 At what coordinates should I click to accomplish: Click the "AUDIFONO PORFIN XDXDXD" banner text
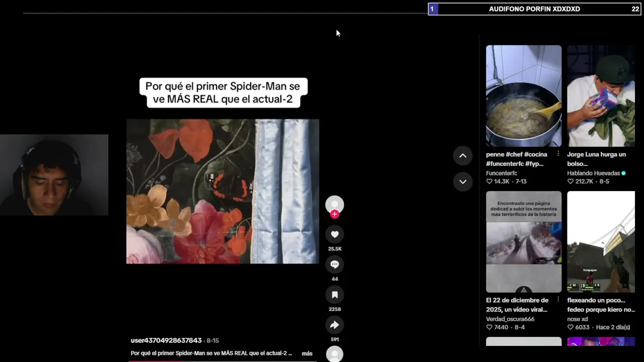click(534, 9)
